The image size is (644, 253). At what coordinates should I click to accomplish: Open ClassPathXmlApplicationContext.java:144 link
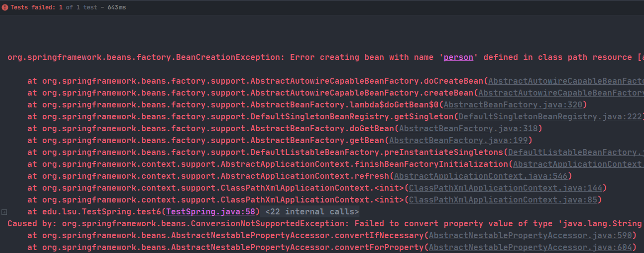506,188
